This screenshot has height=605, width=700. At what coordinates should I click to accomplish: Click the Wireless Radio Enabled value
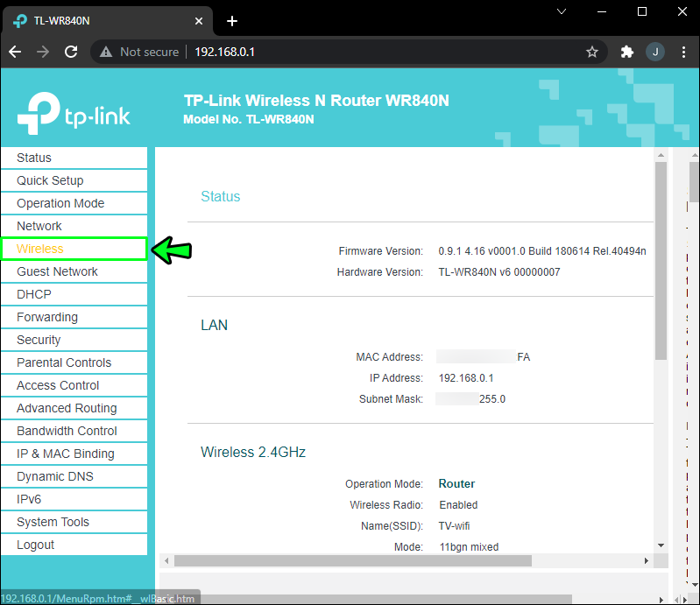458,505
